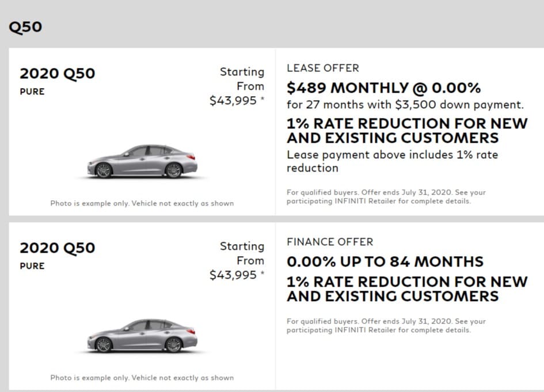
Task: Click the 27 months down payment text
Action: point(405,105)
